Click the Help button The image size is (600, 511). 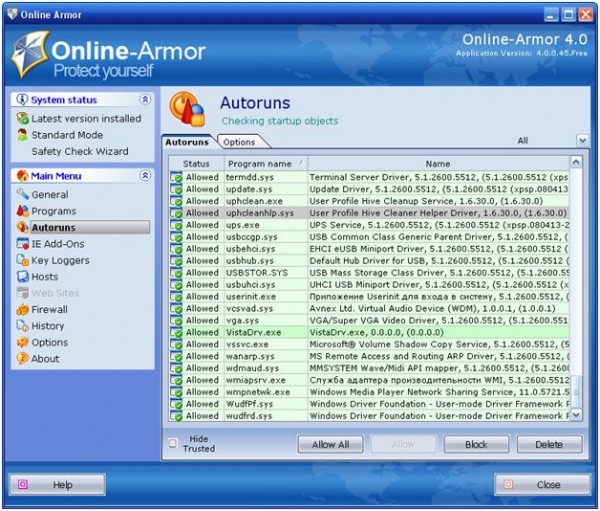point(57,485)
